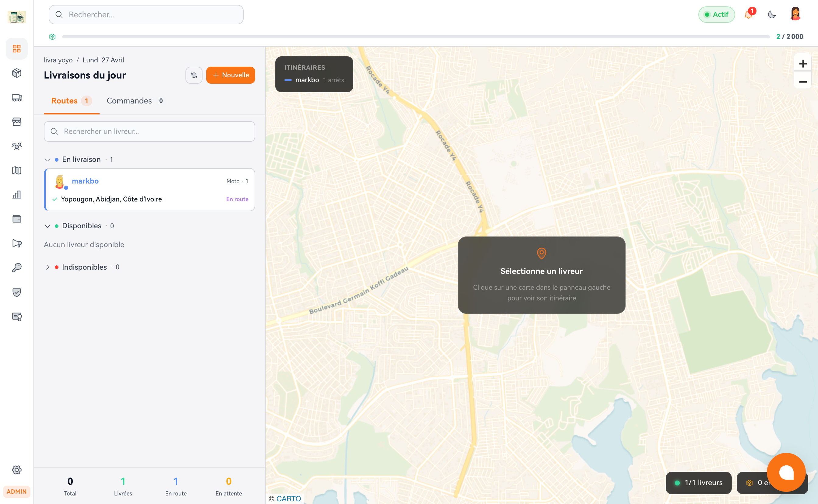818x504 pixels.
Task: Select the markbo itinerary legend line
Action: tap(314, 80)
